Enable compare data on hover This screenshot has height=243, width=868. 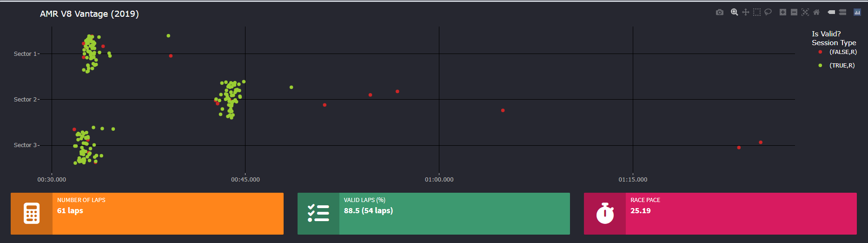pos(842,12)
